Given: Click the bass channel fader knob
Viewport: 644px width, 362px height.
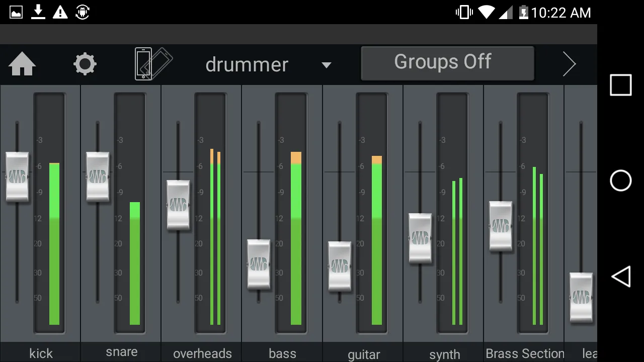Looking at the screenshot, I should coord(259,264).
